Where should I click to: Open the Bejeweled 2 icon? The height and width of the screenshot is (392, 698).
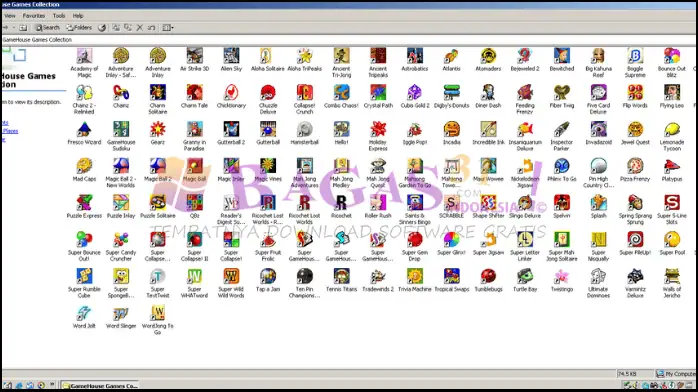coord(525,57)
